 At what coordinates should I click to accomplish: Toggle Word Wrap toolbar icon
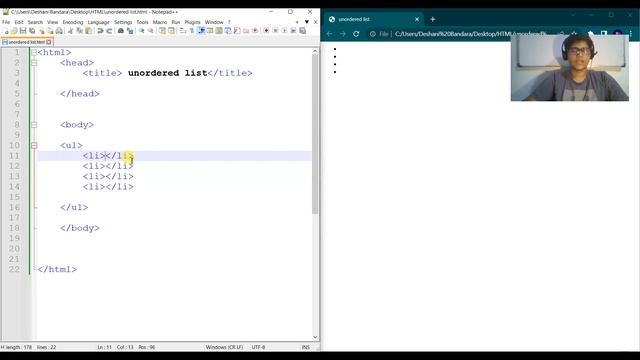[182, 31]
